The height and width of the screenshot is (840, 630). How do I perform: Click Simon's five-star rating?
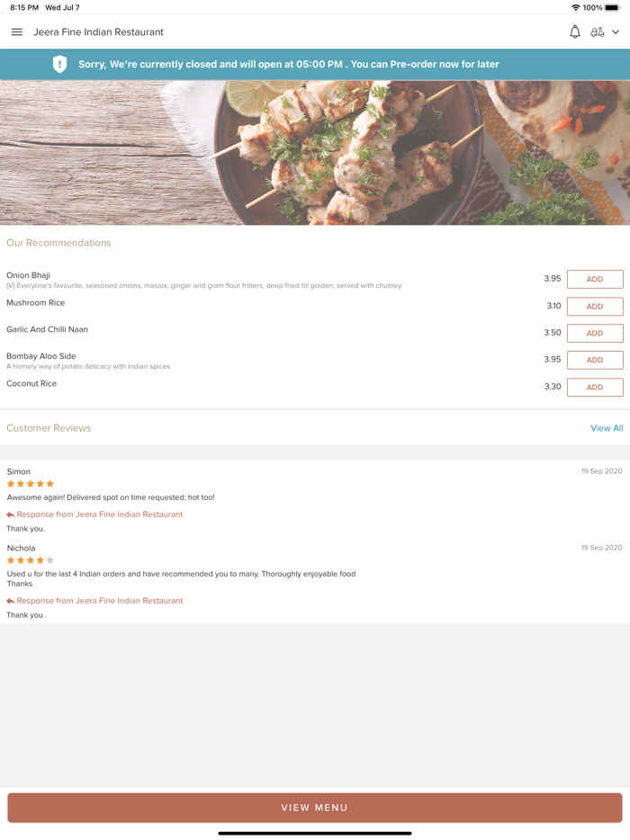30,483
